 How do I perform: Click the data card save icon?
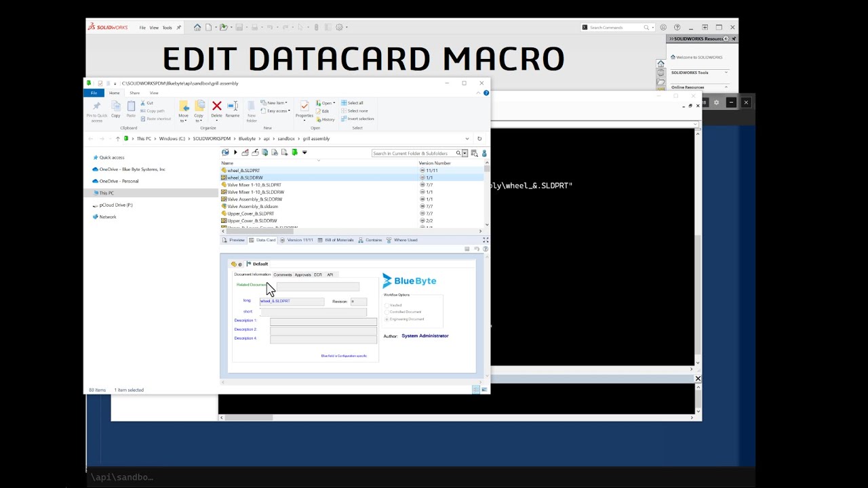467,249
